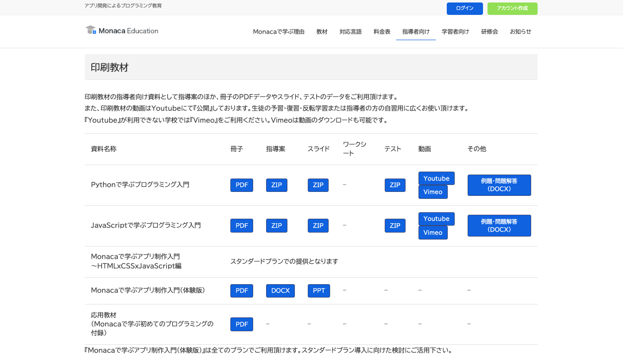This screenshot has height=364, width=623.
Task: Open Youtube videos for JavaScriptで学ぶプログラミング入門
Action: 436,218
